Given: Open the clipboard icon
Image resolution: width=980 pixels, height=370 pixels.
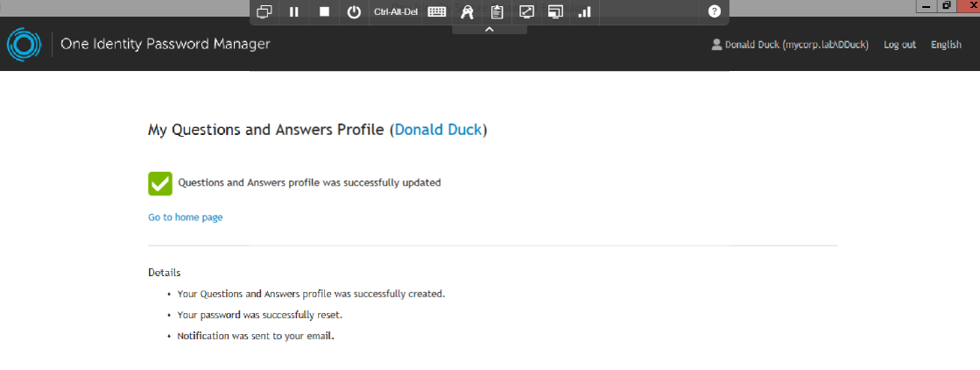Looking at the screenshot, I should (497, 12).
